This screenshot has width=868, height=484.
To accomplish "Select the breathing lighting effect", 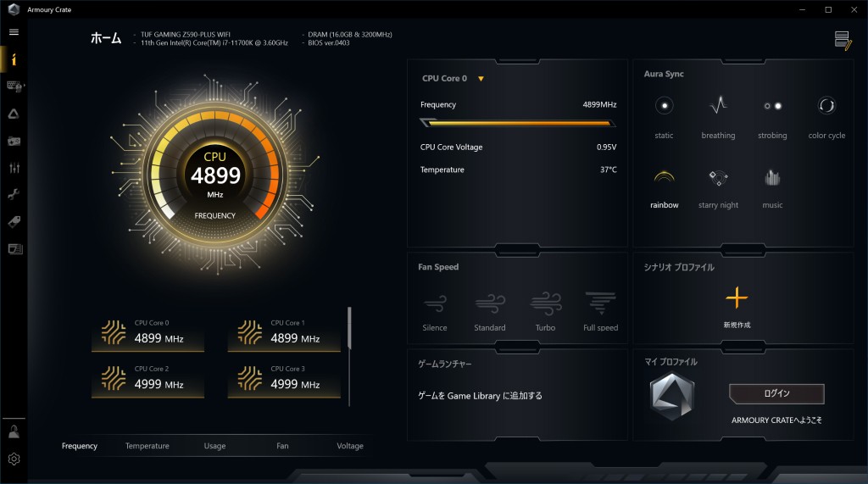I will point(718,107).
